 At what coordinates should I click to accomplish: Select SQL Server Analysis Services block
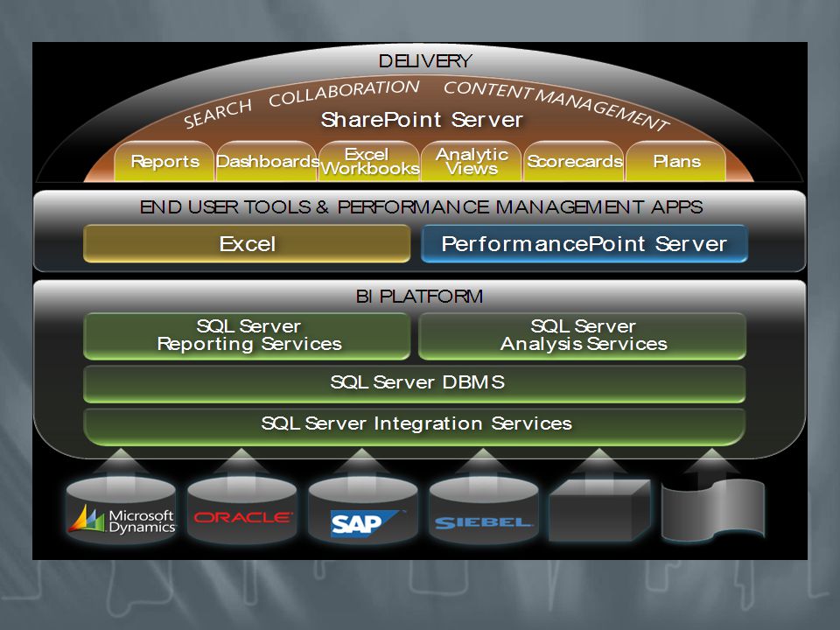coord(583,336)
